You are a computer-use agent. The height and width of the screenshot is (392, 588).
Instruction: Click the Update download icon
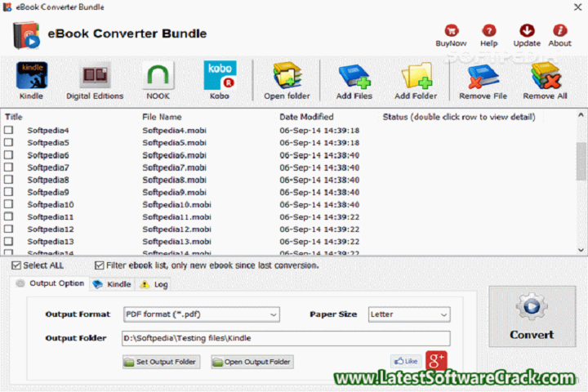coord(527,30)
